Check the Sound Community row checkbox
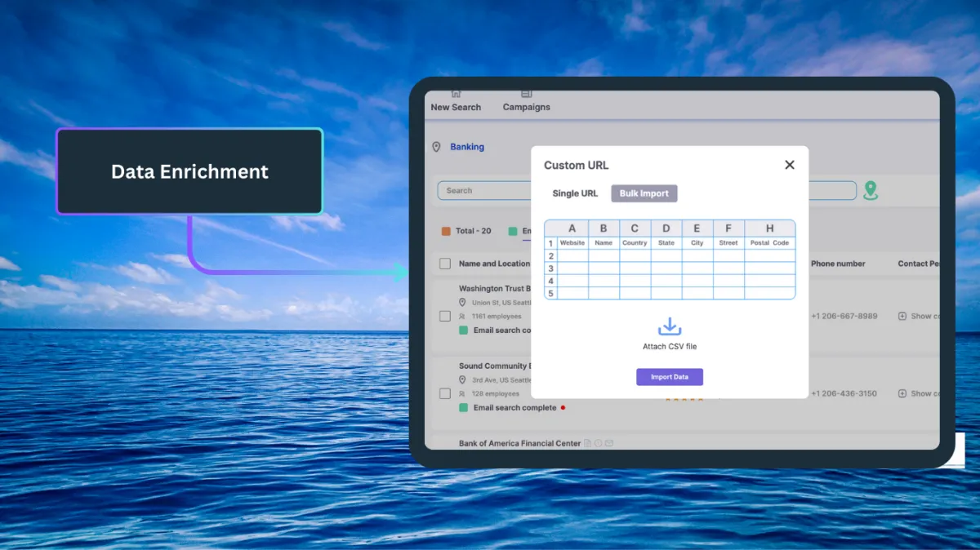Viewport: 980px width, 550px height. click(x=445, y=393)
